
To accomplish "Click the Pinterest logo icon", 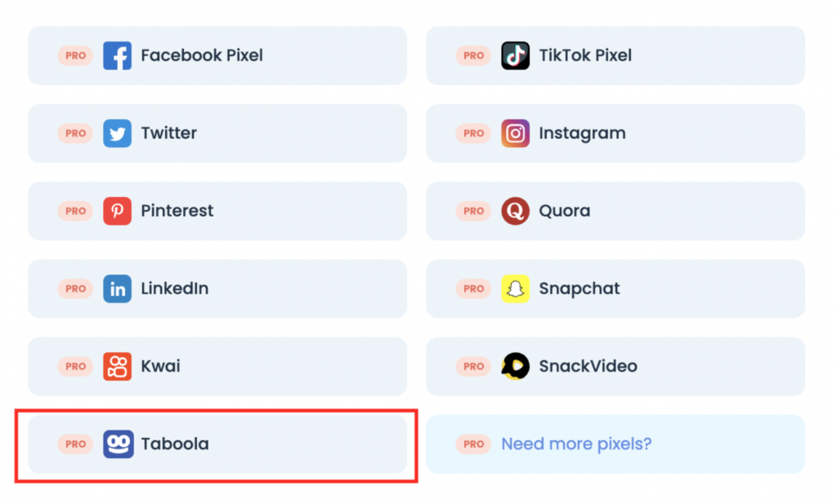I will 117,211.
